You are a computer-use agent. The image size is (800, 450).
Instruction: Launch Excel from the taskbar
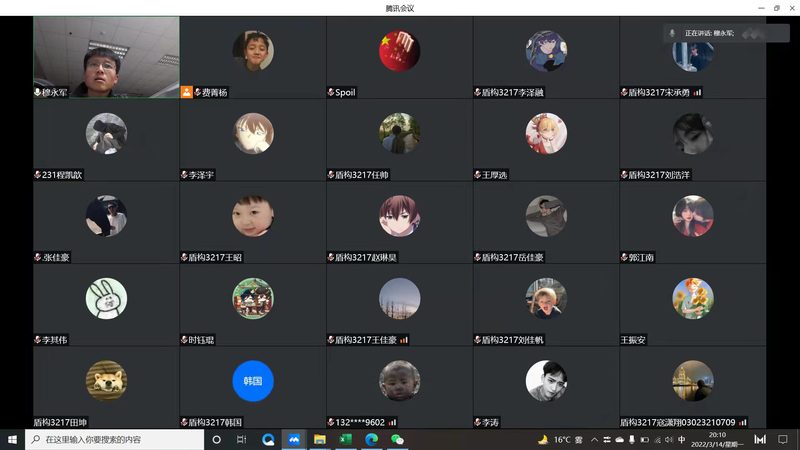pyautogui.click(x=345, y=439)
